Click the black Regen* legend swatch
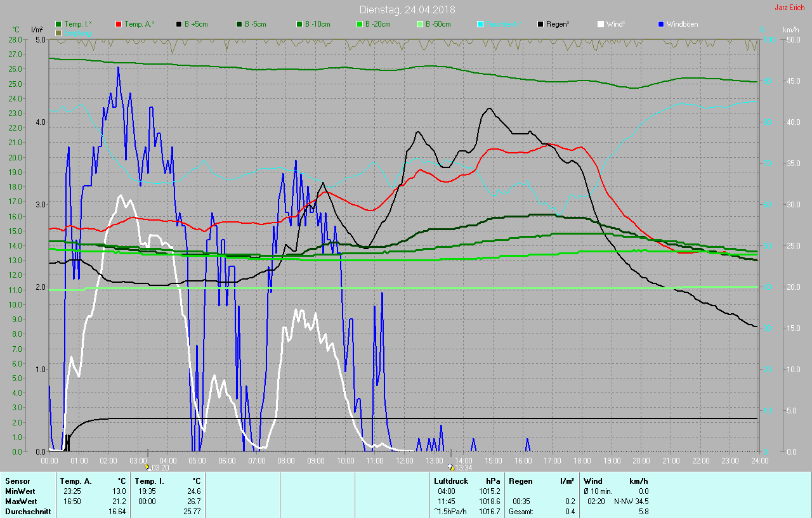812x518 pixels. (540, 24)
